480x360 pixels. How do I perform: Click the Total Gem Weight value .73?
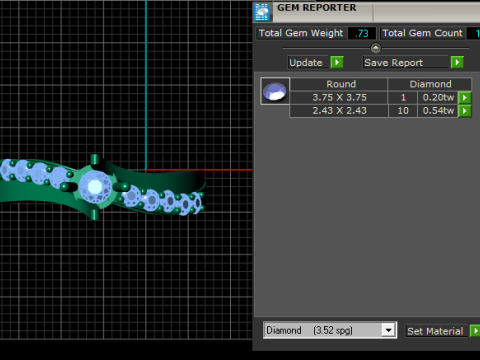[x=362, y=33]
